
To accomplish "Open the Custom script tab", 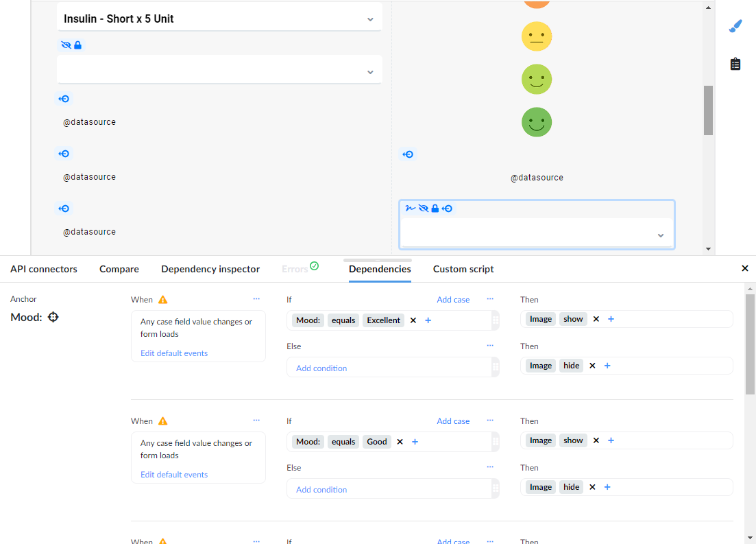I will (463, 270).
